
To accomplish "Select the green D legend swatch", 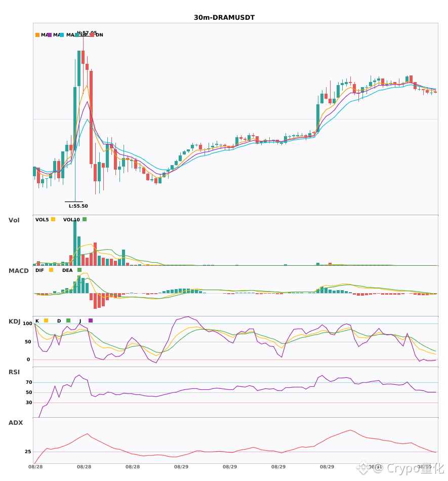I will pyautogui.click(x=68, y=320).
